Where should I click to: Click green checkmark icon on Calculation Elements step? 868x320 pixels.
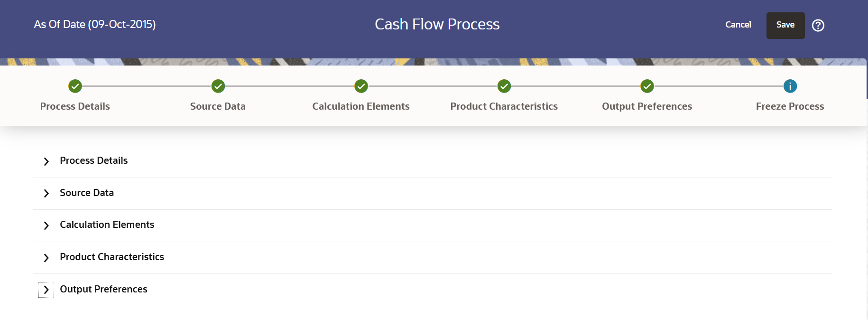point(361,86)
